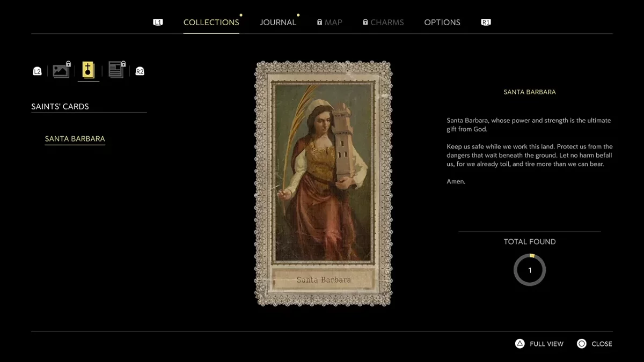Click the L1 shoulder button icon
This screenshot has width=644, height=362.
[158, 23]
